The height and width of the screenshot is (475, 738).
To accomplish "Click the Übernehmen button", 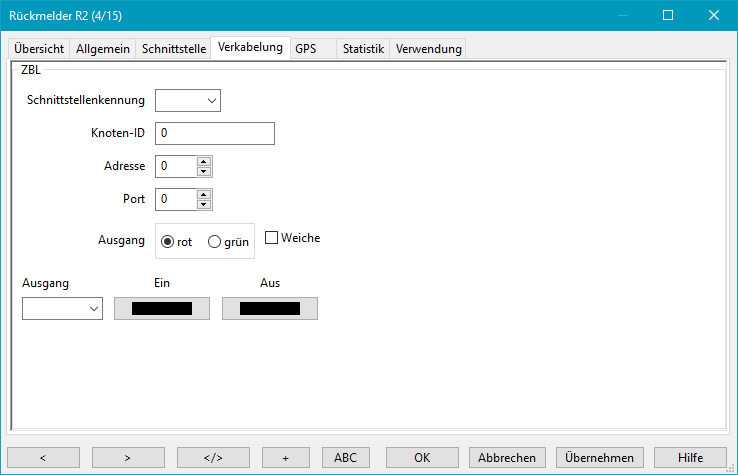I will (x=599, y=457).
